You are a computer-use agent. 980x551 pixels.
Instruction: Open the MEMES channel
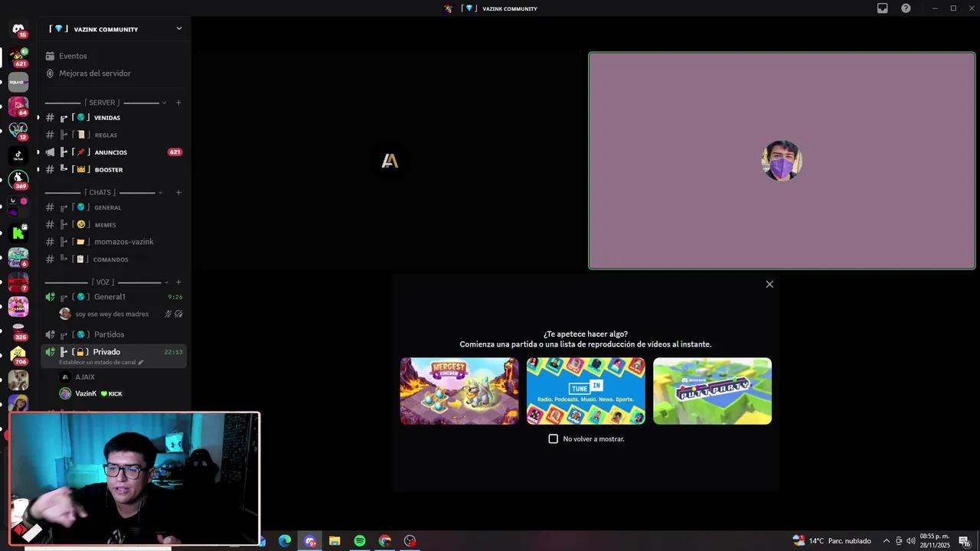pos(115,224)
